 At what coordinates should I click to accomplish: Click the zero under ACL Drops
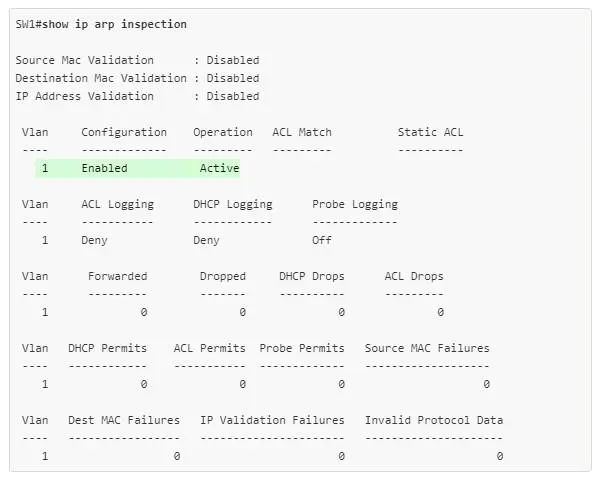tap(440, 312)
